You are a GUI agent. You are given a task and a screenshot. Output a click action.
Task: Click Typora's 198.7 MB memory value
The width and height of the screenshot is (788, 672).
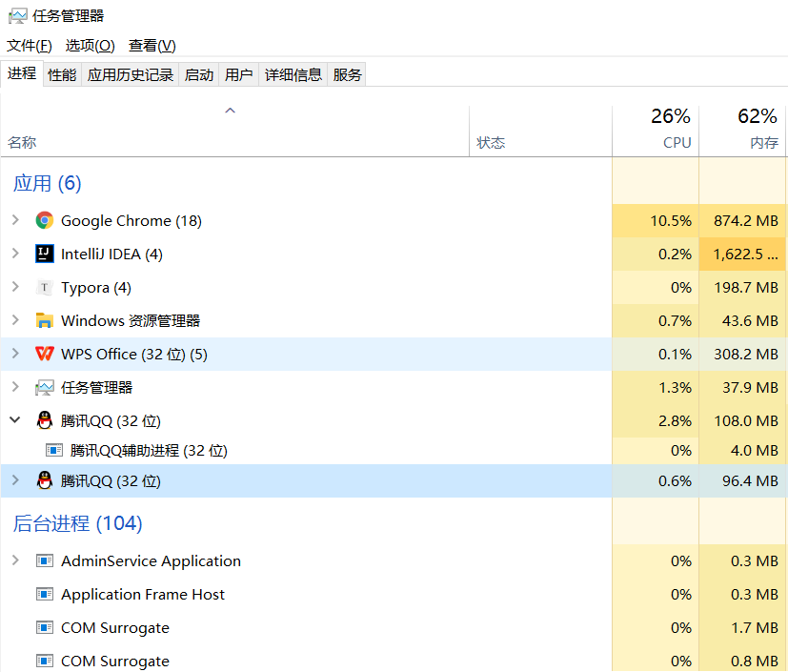[746, 288]
